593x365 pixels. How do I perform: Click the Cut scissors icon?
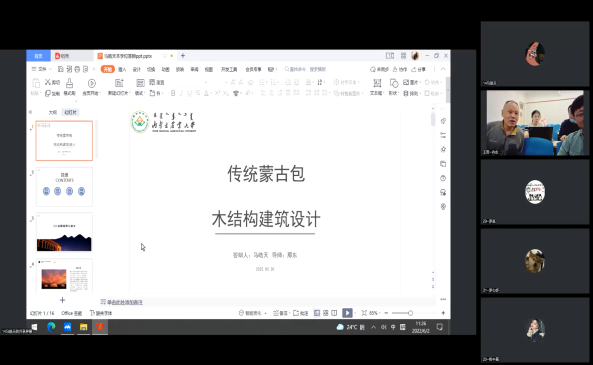48,82
